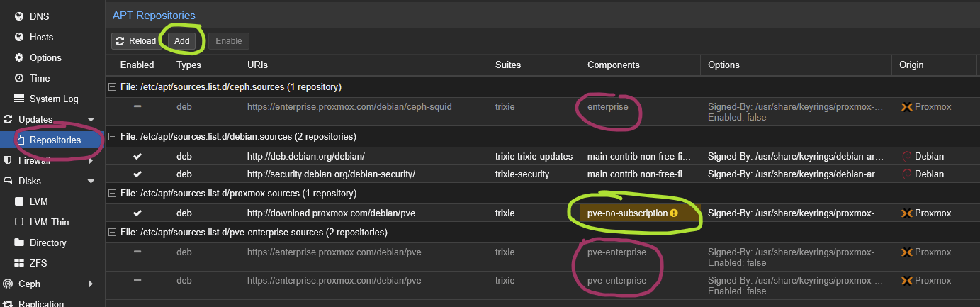The height and width of the screenshot is (307, 980).
Task: Add a new repository
Action: 182,41
